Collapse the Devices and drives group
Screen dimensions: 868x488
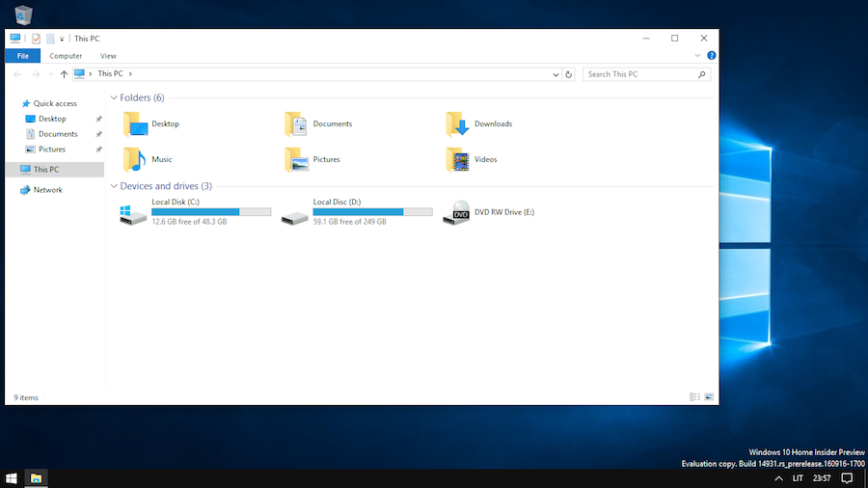coord(114,186)
